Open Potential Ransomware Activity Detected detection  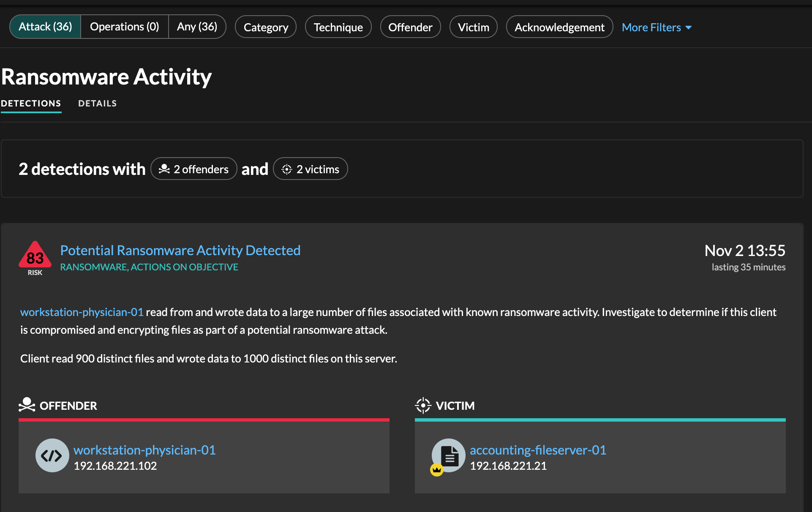pyautogui.click(x=180, y=251)
